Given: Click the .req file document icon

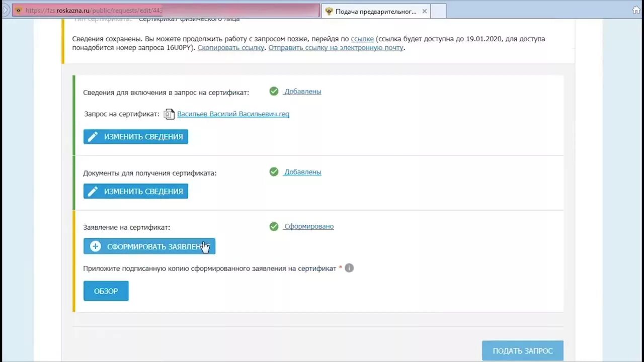Looking at the screenshot, I should (x=169, y=114).
